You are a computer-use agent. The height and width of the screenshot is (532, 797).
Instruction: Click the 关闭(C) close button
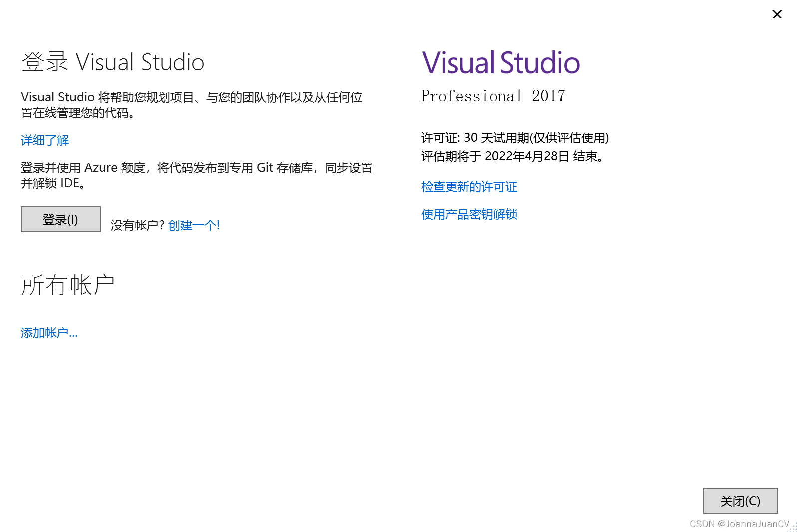[x=740, y=501]
